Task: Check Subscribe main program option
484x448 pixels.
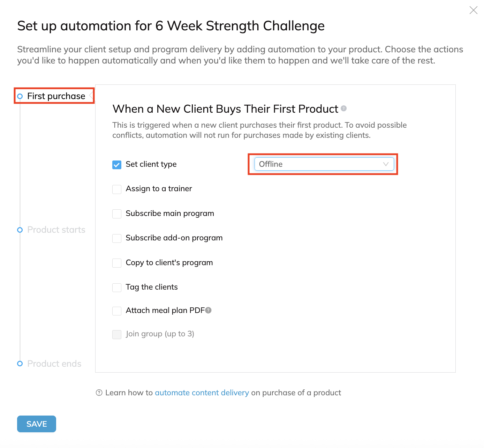Action: pyautogui.click(x=117, y=214)
